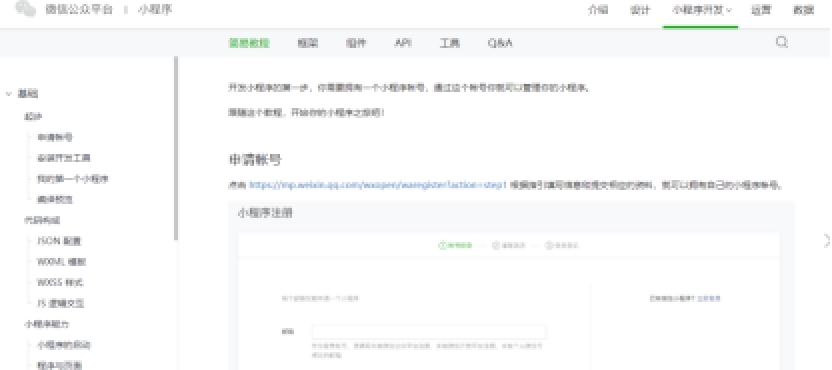Open the 第一个小程序 sidebar entry
832x370 pixels.
tap(73, 179)
